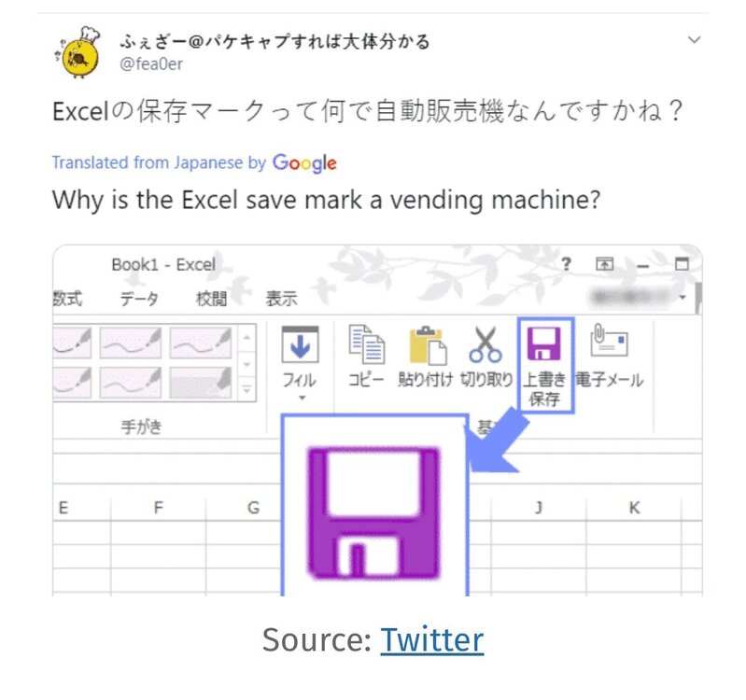Click the Fill down-arrow icon

(300, 344)
